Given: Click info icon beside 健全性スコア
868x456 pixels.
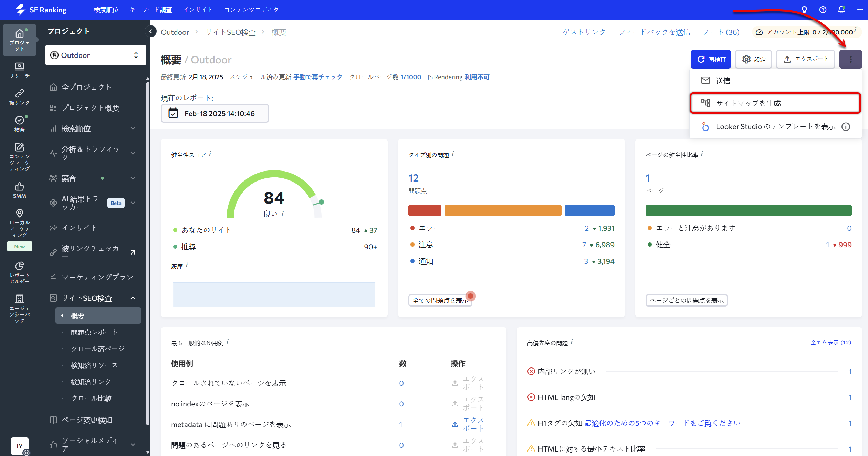Looking at the screenshot, I should (x=210, y=154).
